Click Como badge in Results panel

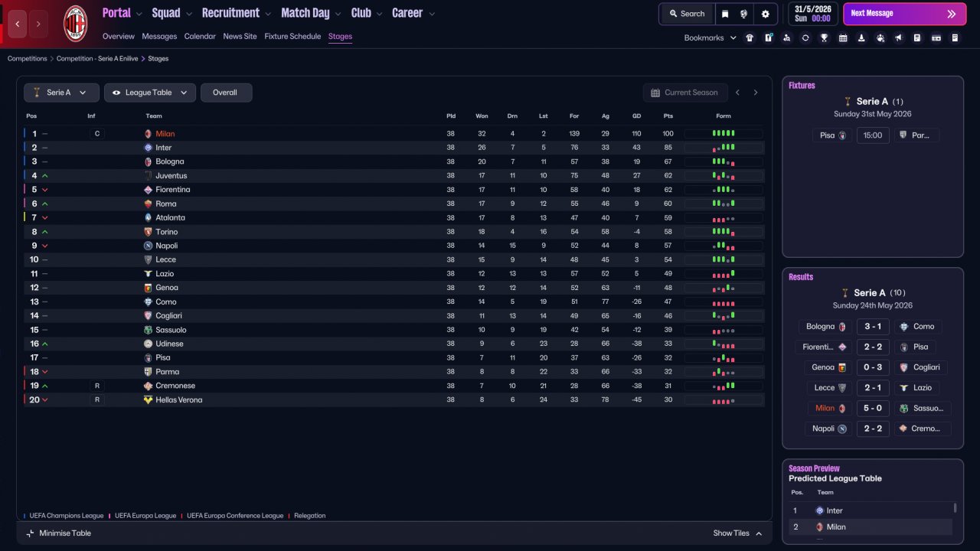tap(903, 327)
